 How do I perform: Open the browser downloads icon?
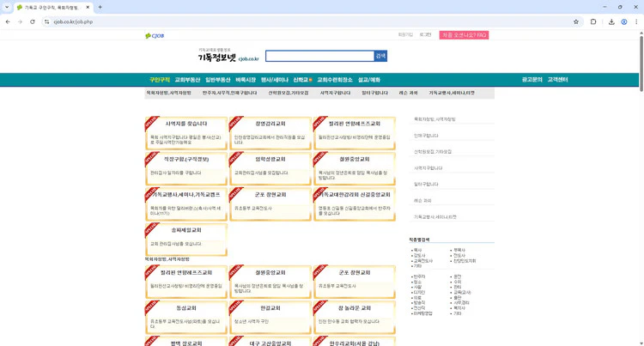pyautogui.click(x=611, y=21)
